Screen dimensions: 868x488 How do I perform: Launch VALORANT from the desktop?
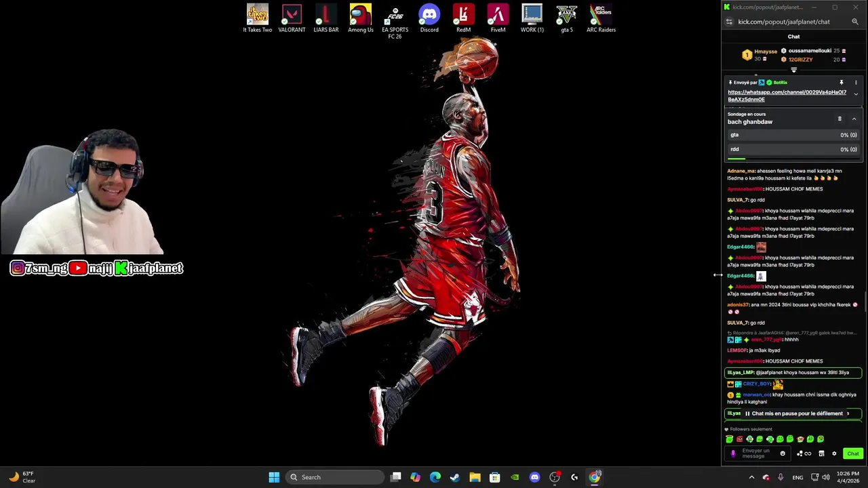pyautogui.click(x=292, y=18)
